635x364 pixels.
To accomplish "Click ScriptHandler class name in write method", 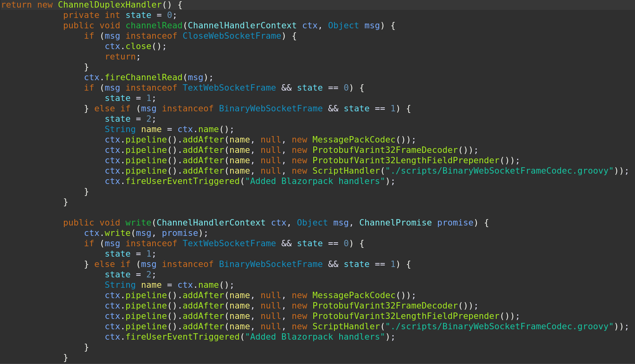I will 346,326.
